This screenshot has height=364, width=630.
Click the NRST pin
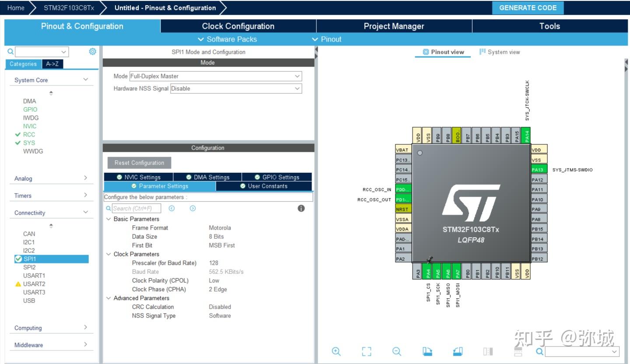[x=403, y=209]
